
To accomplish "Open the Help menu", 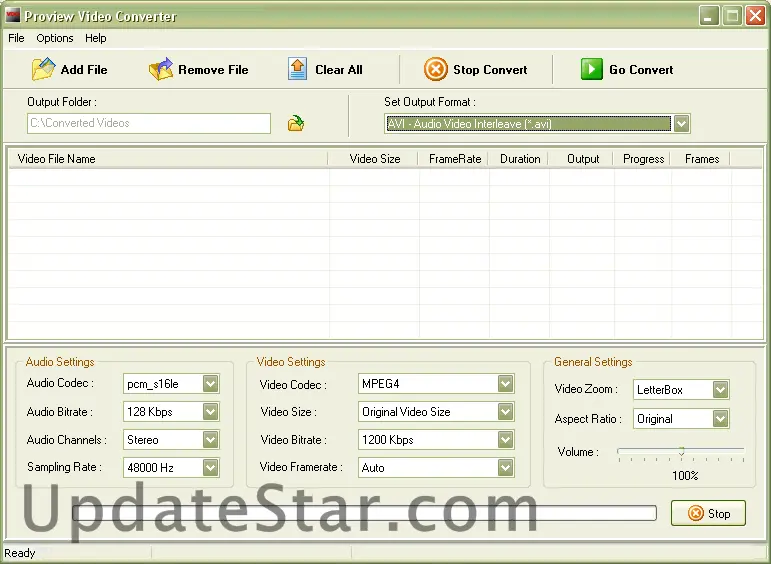I will (x=96, y=38).
